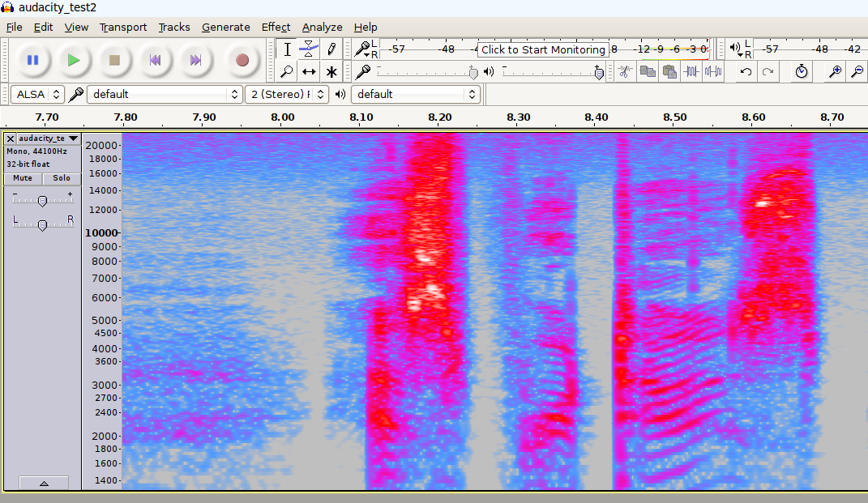Select the Envelope tool
This screenshot has height=503, width=868.
(309, 49)
